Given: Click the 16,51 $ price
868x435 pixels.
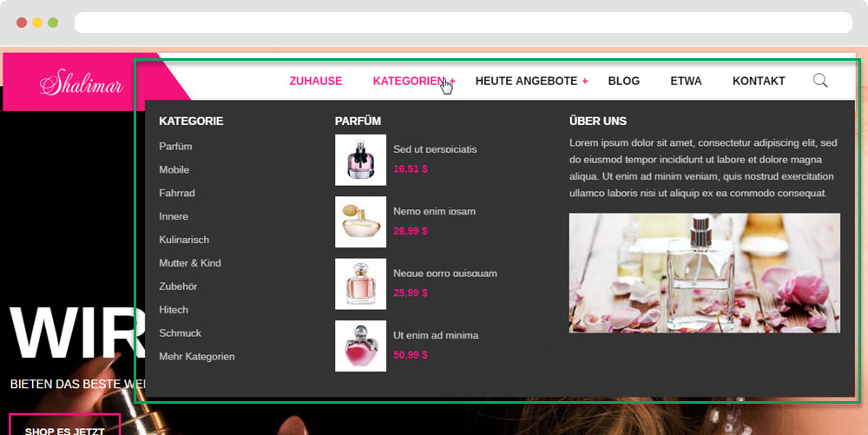Looking at the screenshot, I should (x=411, y=168).
